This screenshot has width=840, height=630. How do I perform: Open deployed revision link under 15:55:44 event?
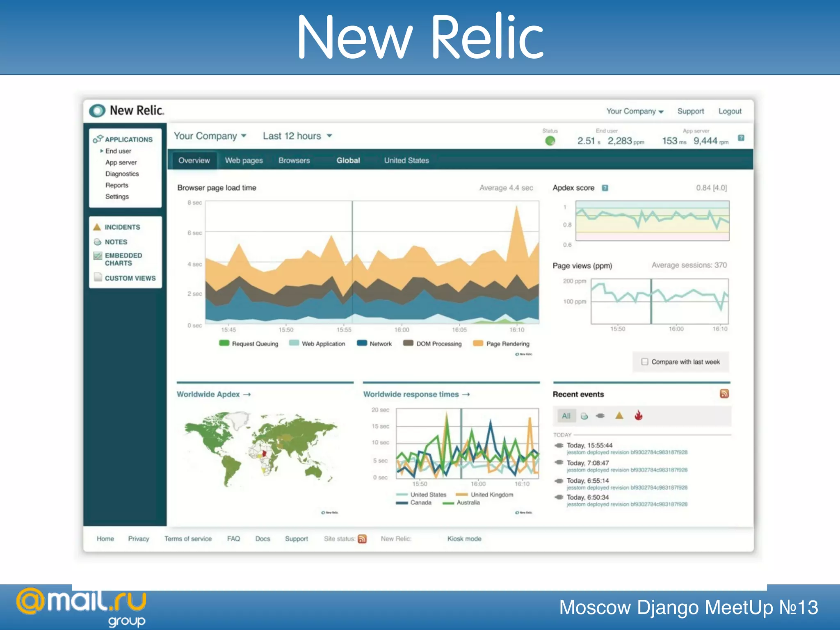pos(627,452)
